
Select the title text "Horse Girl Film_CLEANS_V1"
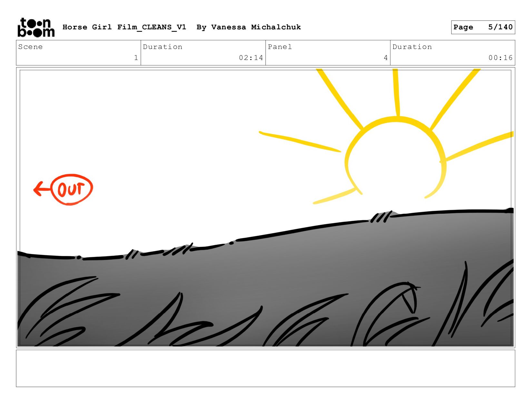pyautogui.click(x=124, y=27)
